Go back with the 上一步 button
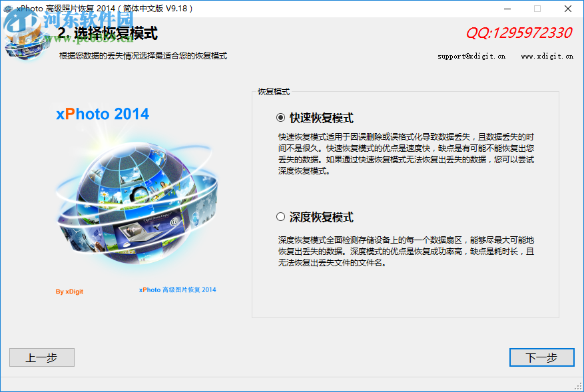The image size is (584, 392). pos(42,357)
